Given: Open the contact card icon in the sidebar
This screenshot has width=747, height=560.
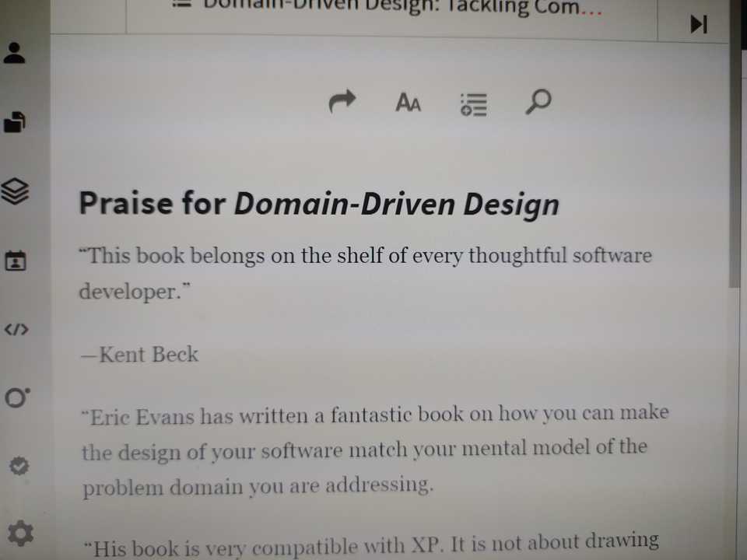Looking at the screenshot, I should [14, 260].
